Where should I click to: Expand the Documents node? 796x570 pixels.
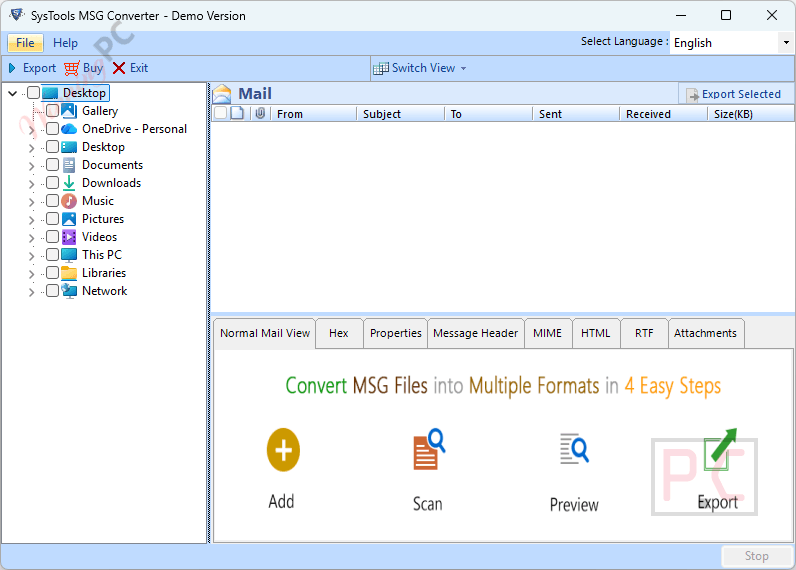coord(31,166)
